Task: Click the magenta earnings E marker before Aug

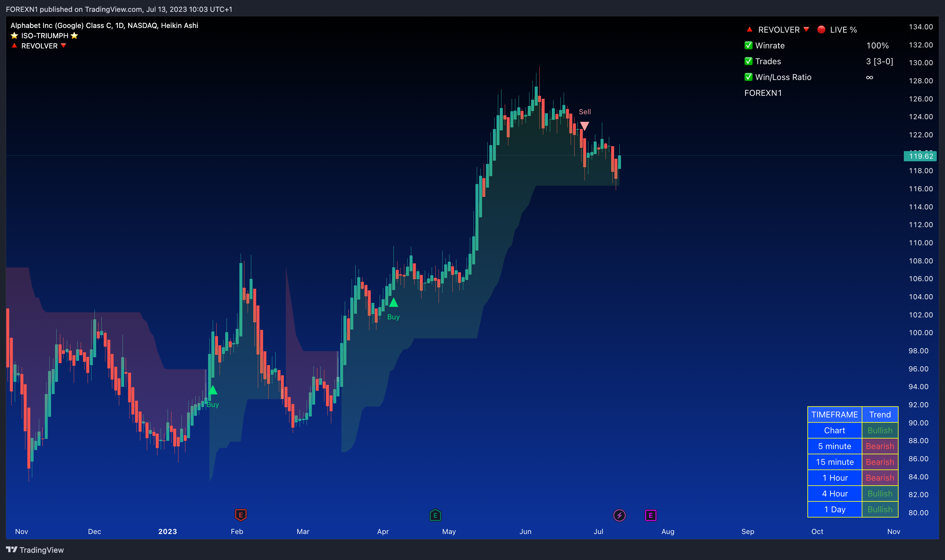Action: click(651, 515)
